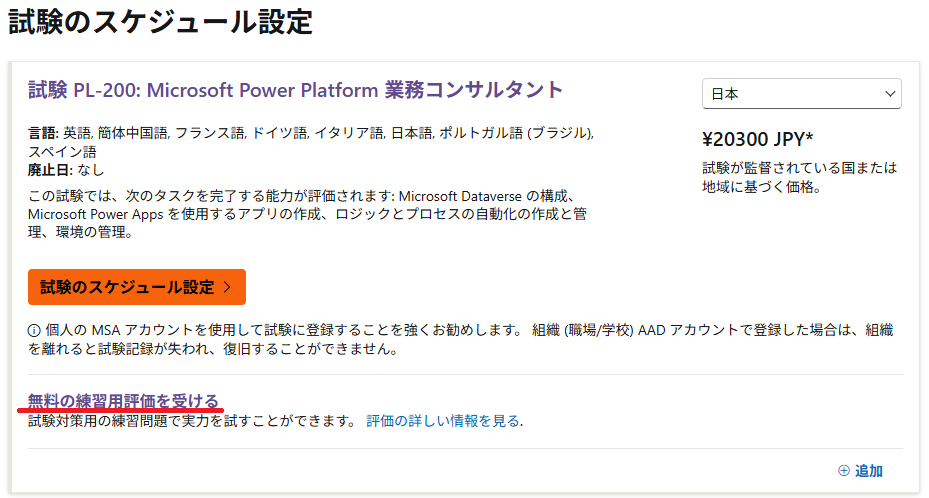The height and width of the screenshot is (498, 929).
Task: Click the 試験のスケジュール設定 page heading
Action: pos(161,22)
